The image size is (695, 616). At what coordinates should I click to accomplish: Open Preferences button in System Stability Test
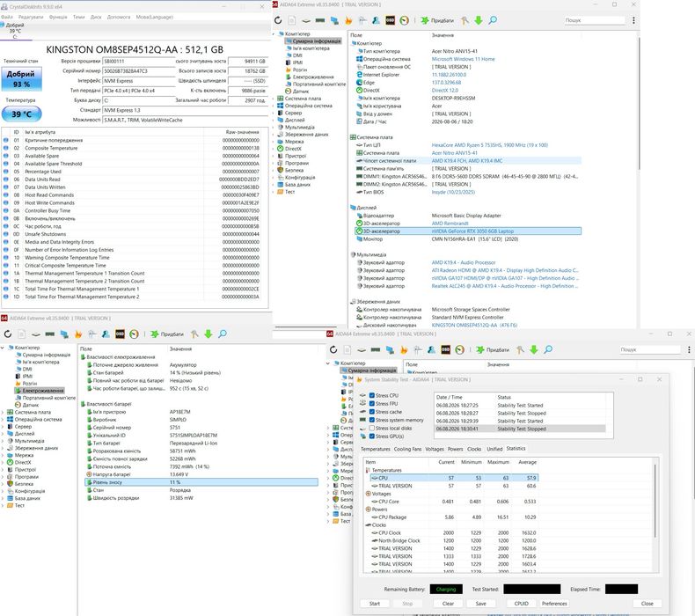(554, 604)
